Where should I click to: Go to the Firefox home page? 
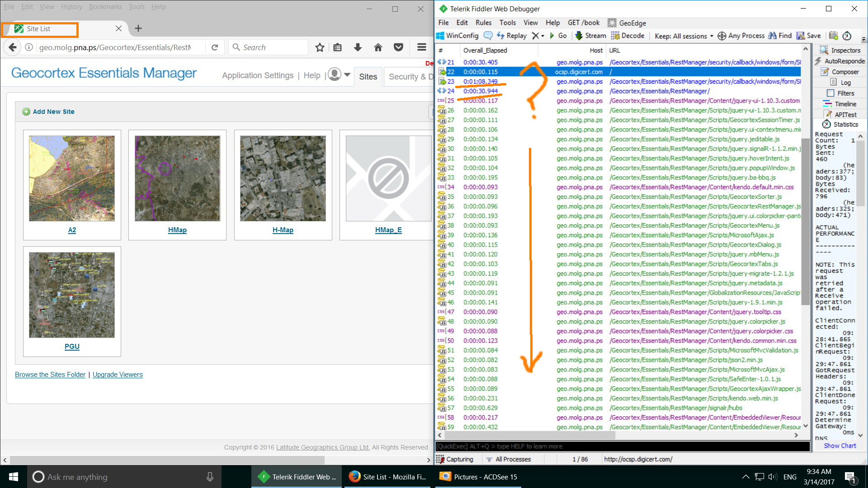pyautogui.click(x=378, y=47)
